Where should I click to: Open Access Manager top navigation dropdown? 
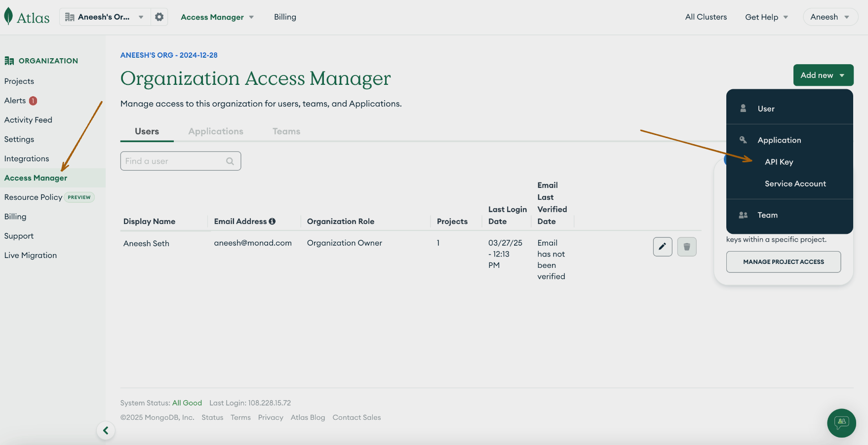(217, 17)
